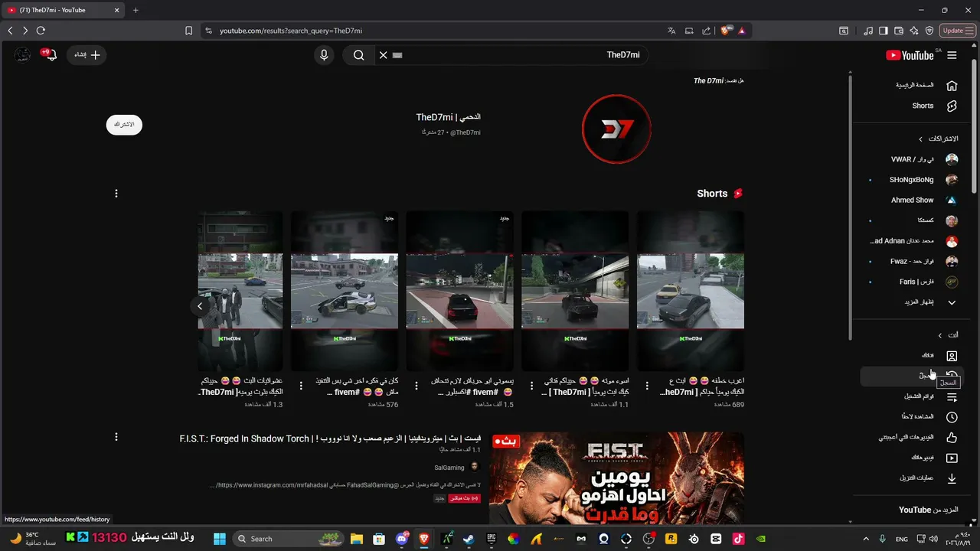Open the Create button with plus sign
This screenshot has width=980, height=551.
(87, 55)
